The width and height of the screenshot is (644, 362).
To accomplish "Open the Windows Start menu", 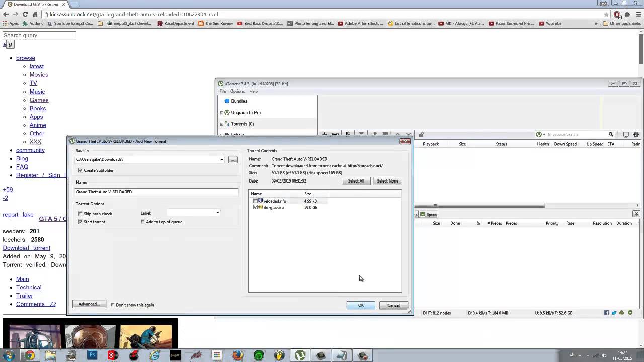I will coord(9,355).
